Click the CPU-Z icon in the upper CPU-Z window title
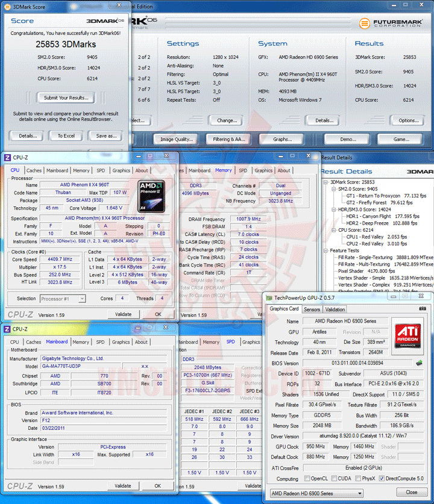The image size is (434, 504). [7, 158]
